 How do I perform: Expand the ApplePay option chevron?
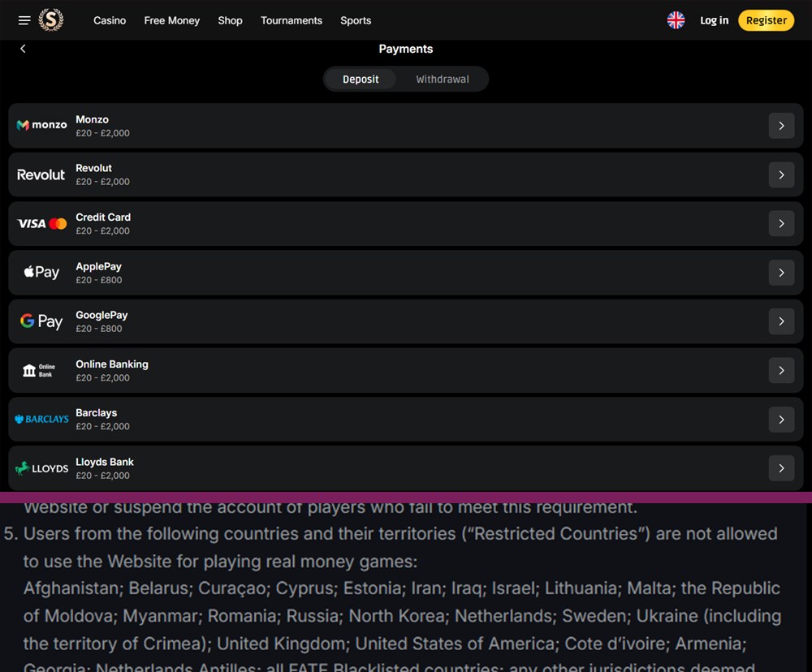781,273
